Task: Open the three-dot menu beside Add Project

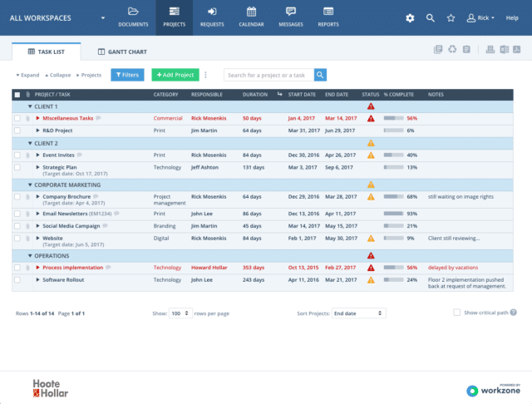Action: (x=205, y=75)
